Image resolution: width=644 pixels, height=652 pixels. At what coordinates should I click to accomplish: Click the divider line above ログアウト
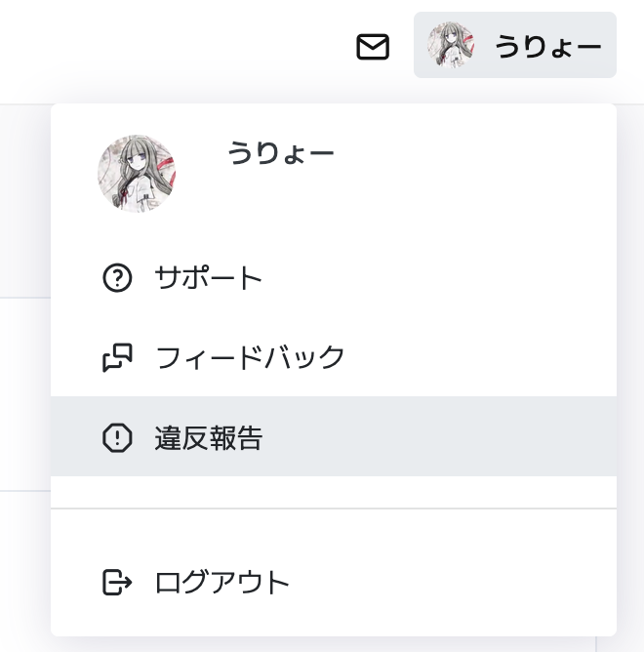tap(334, 509)
